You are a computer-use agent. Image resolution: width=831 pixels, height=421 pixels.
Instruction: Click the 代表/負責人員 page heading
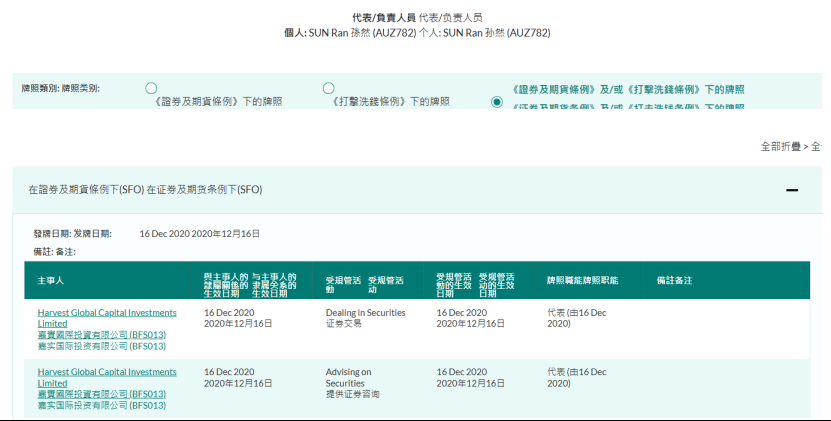pos(384,18)
